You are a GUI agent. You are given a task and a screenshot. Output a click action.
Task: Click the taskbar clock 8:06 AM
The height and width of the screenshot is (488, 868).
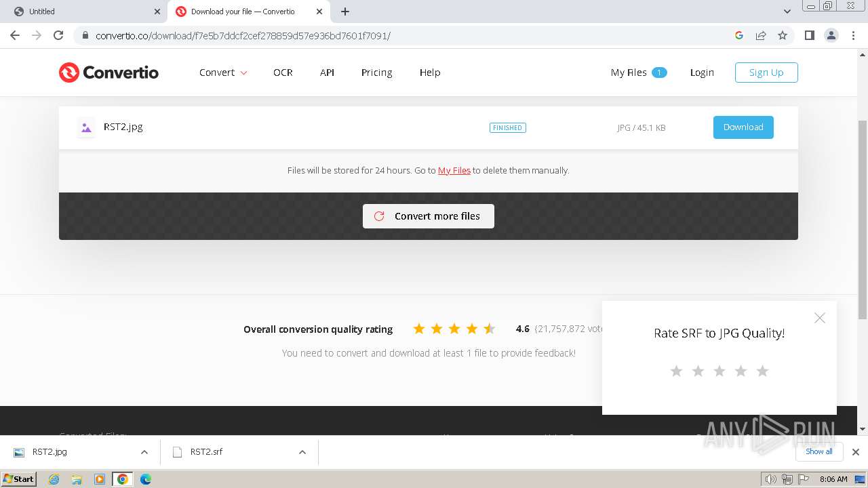click(833, 479)
